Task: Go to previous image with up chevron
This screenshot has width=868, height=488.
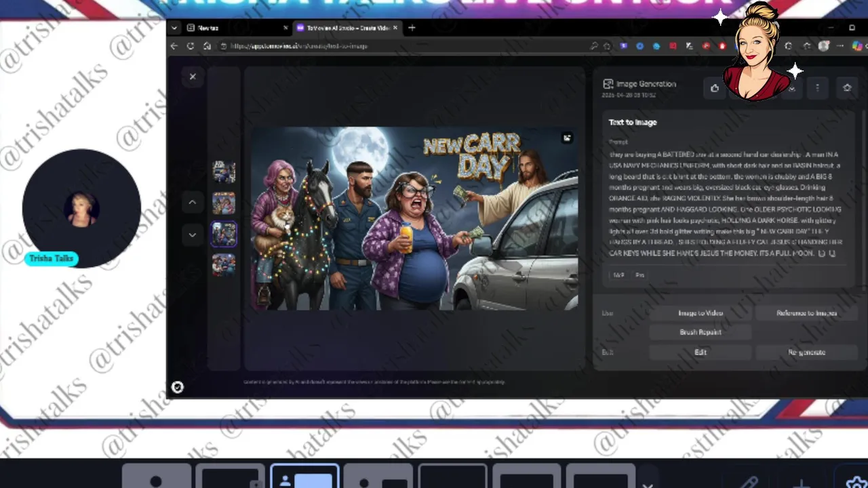Action: tap(193, 202)
